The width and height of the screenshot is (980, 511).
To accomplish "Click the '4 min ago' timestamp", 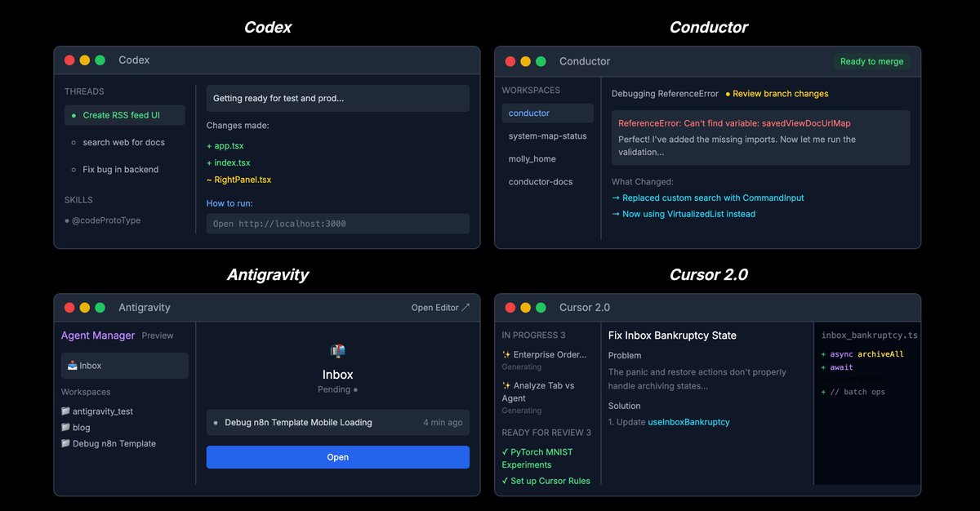I will click(x=443, y=423).
